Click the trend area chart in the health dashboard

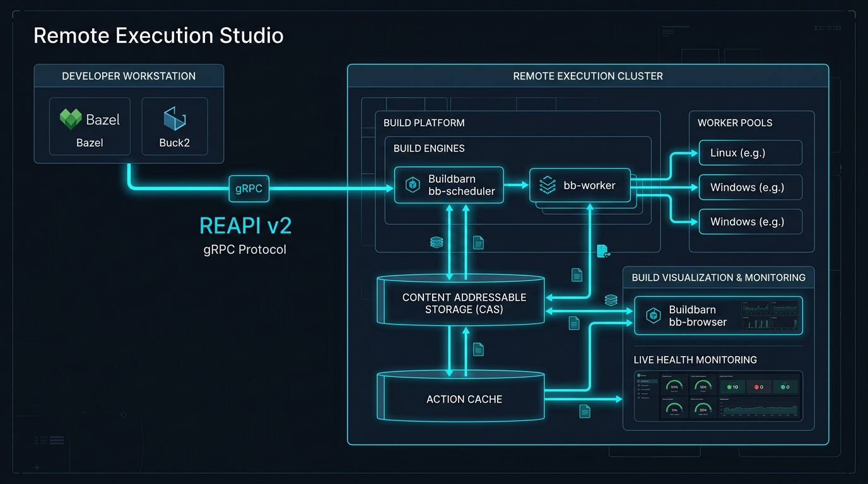(x=759, y=408)
